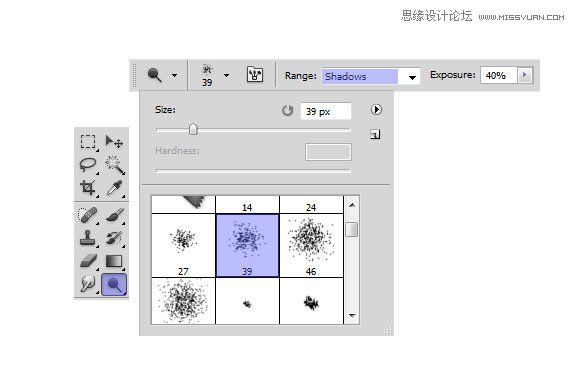Click the Hardness slider track
Screen dimensions: 575x386
tap(253, 170)
